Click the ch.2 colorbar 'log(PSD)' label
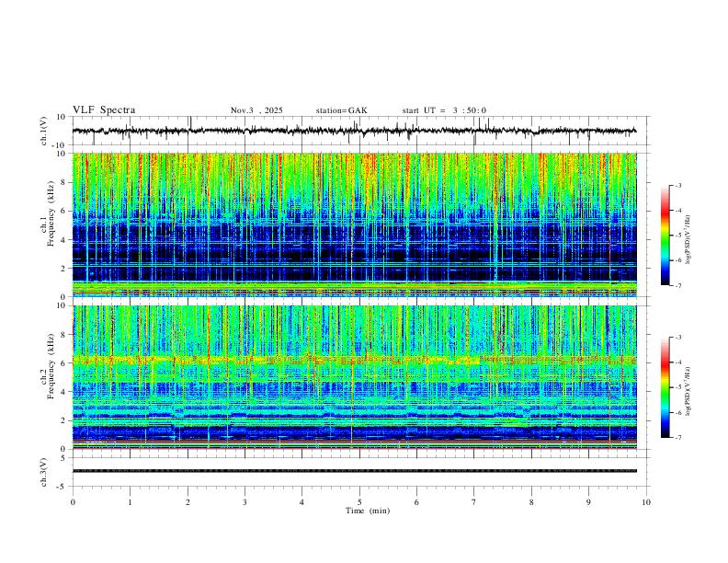 coord(688,391)
